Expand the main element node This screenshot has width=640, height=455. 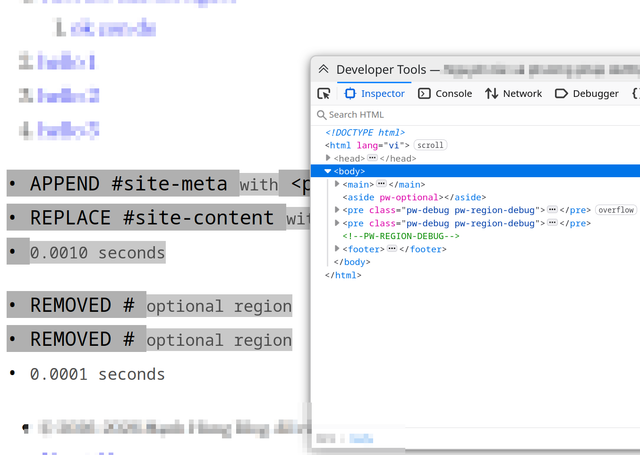(x=337, y=184)
